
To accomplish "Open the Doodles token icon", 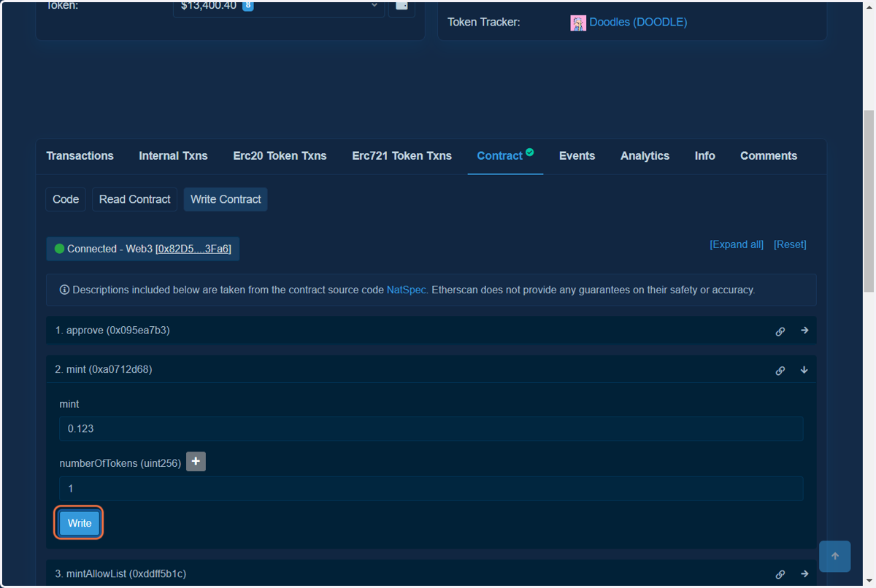I will coord(578,23).
